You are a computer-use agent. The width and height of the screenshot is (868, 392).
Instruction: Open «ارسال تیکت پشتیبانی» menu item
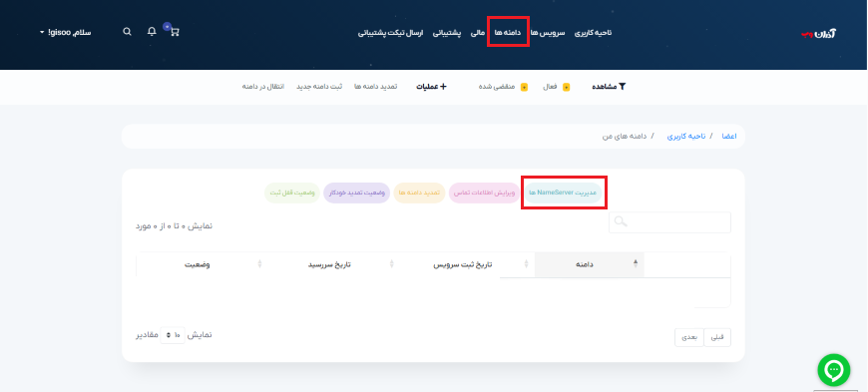[x=390, y=32]
